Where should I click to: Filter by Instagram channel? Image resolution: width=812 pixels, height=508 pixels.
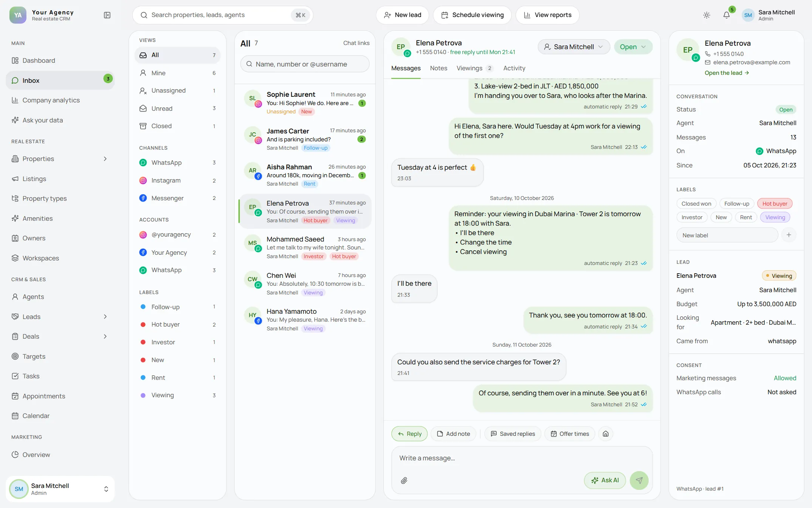177,181
